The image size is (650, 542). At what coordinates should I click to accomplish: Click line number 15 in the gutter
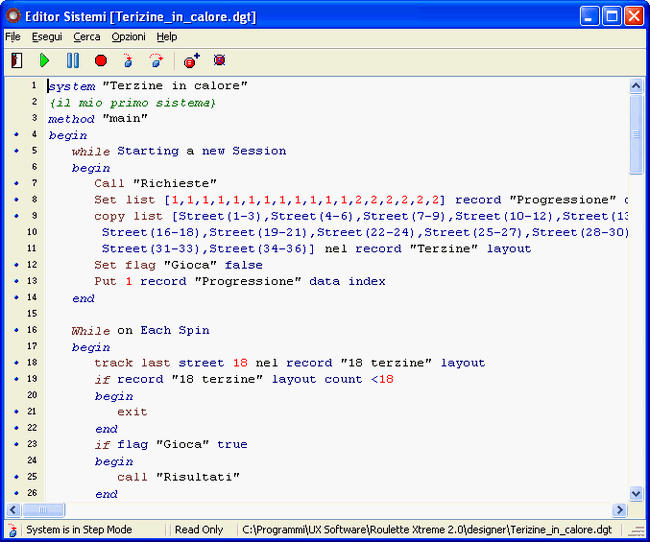[32, 314]
